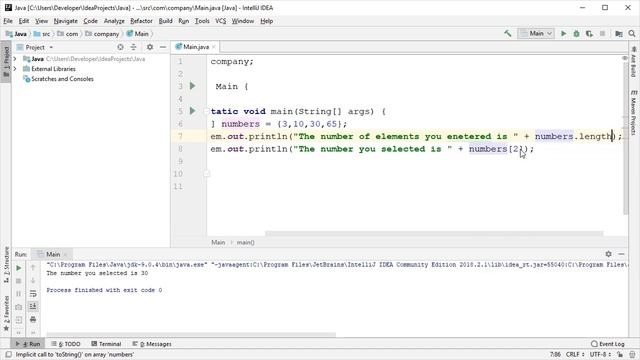Click the editor horizontal scrollbar
The height and width of the screenshot is (360, 640).
coord(434,234)
